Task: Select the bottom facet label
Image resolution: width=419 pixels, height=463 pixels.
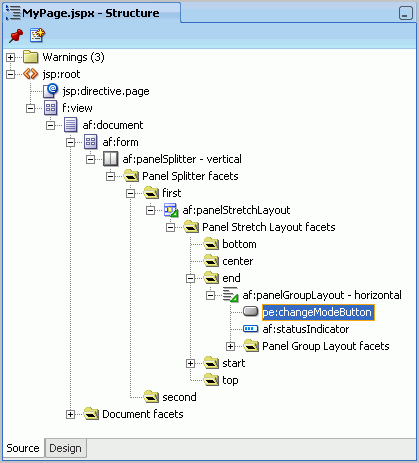Action: tap(239, 244)
